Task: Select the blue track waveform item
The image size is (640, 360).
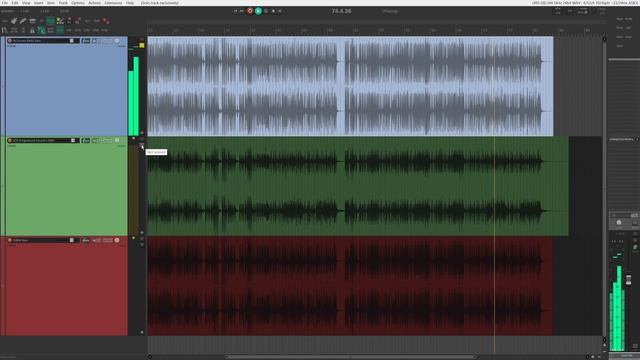Action: click(350, 86)
